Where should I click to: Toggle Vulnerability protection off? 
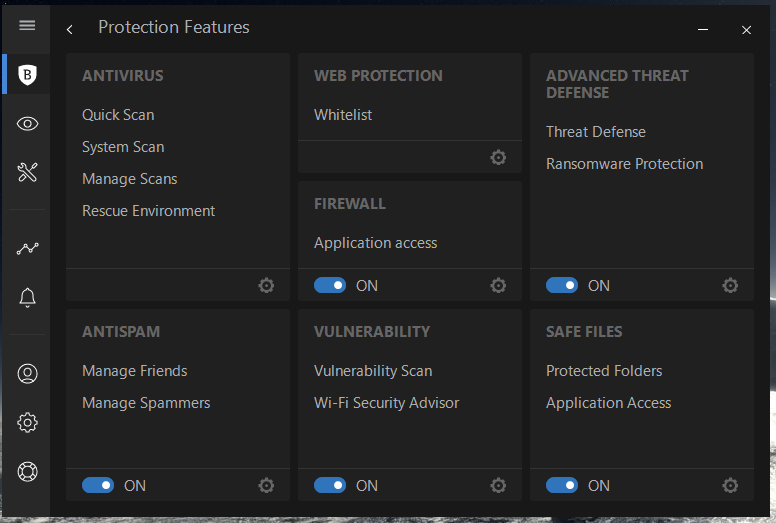pyautogui.click(x=330, y=485)
